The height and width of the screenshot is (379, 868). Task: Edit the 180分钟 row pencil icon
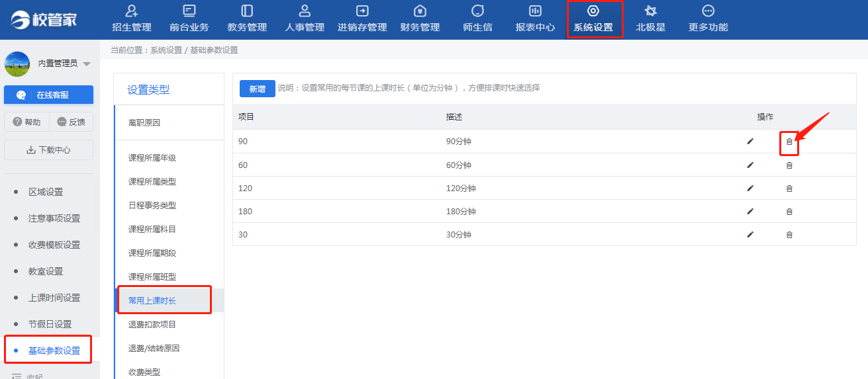pyautogui.click(x=750, y=212)
